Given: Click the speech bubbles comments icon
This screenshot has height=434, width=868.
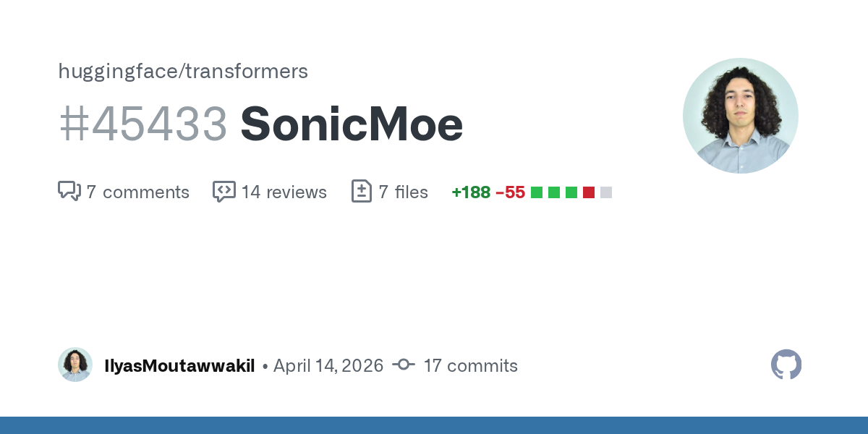Looking at the screenshot, I should [x=69, y=192].
